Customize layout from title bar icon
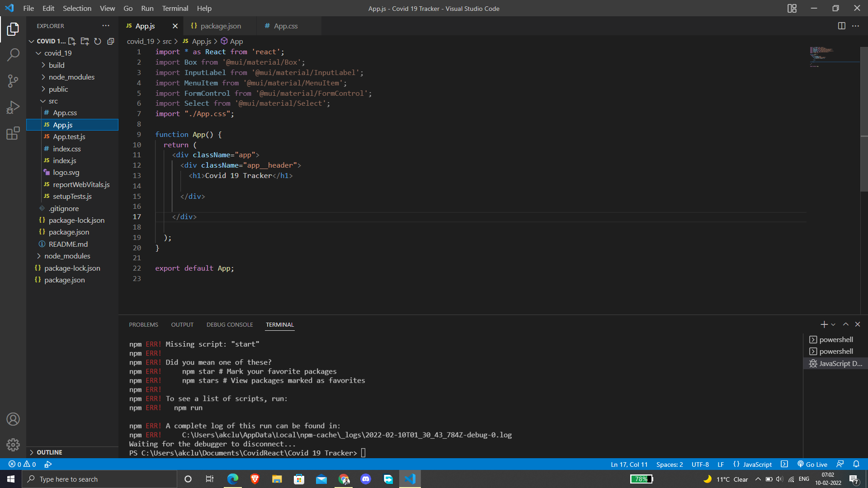Screen dimensions: 868x488 (x=792, y=8)
